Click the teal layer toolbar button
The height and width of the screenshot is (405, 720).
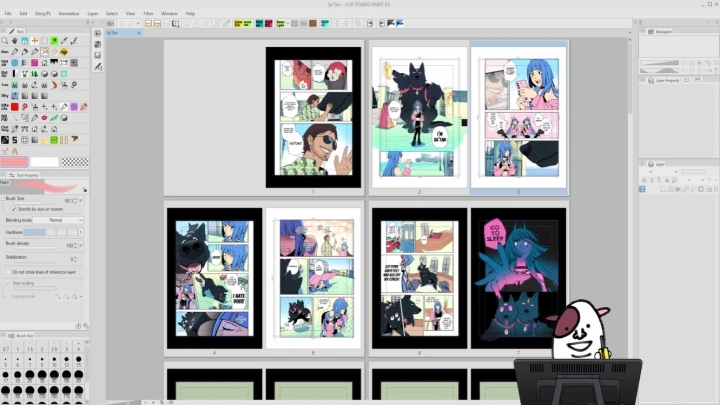[259, 23]
